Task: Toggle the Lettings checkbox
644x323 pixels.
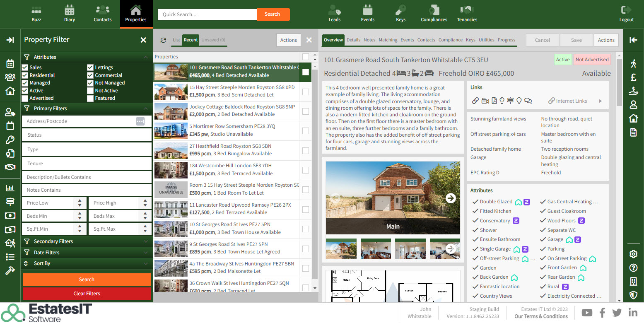Action: point(90,67)
